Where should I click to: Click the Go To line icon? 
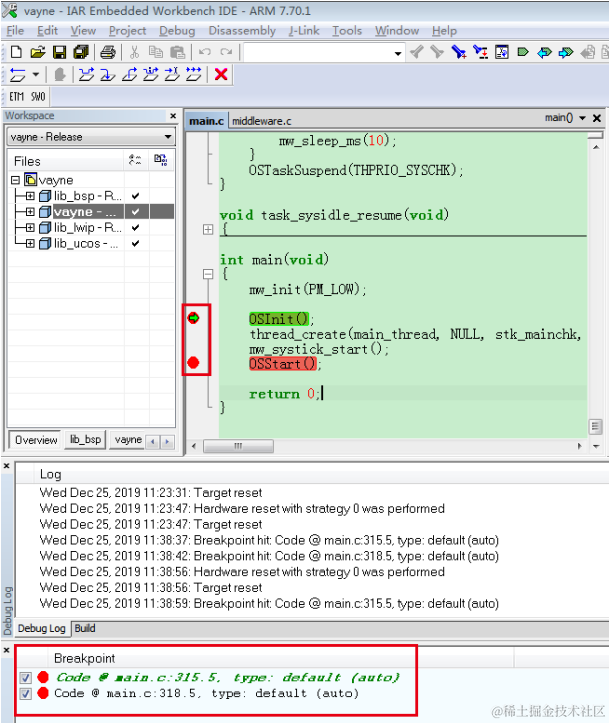pos(502,52)
